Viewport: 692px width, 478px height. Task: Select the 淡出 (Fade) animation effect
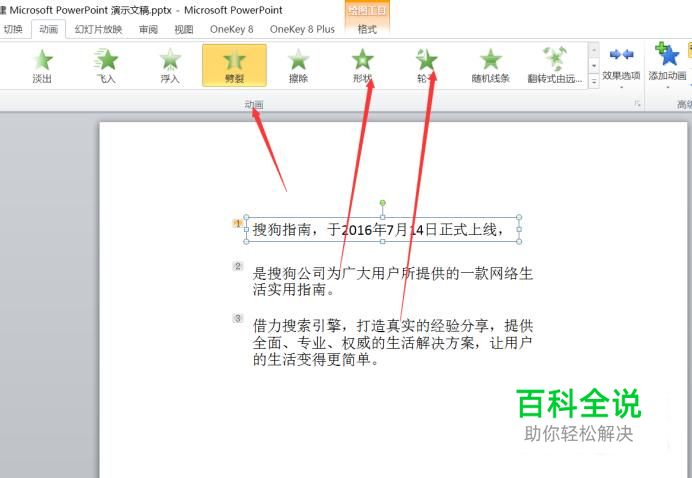(42, 65)
